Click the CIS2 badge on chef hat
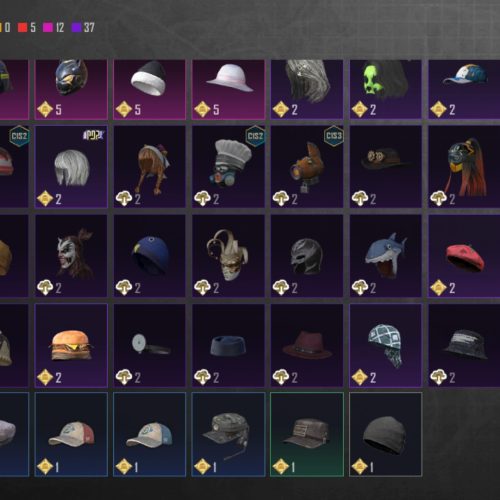This screenshot has height=500, width=500. 255,136
